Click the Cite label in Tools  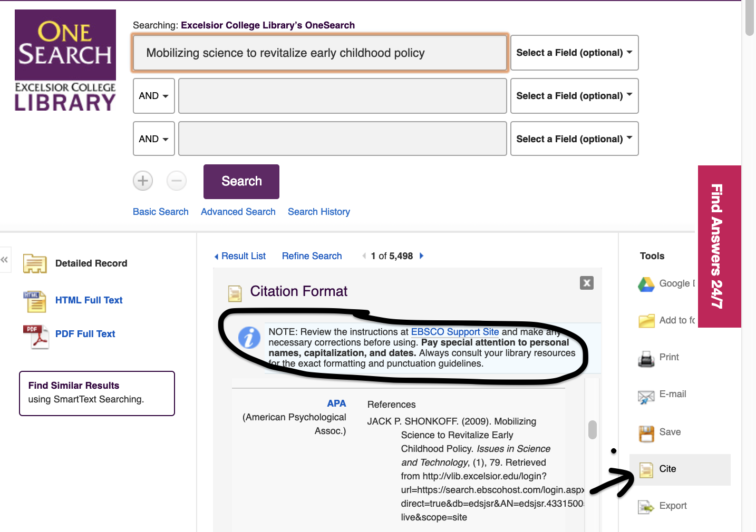[667, 469]
